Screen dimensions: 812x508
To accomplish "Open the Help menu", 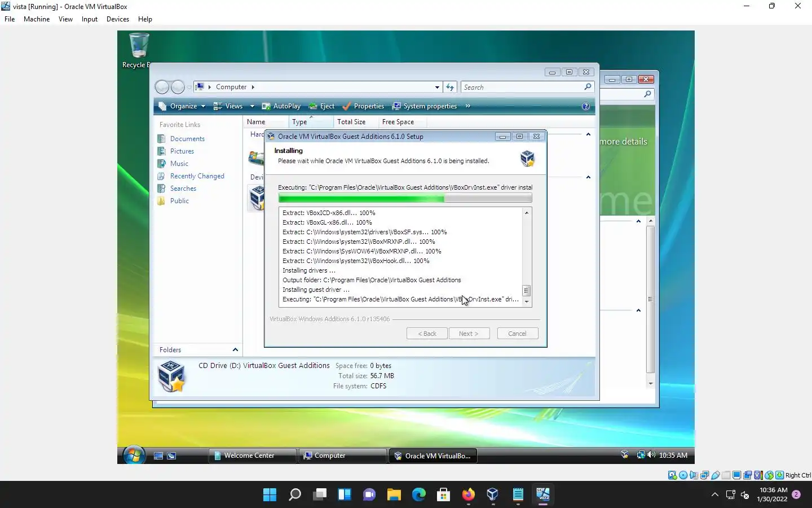I will coord(145,19).
